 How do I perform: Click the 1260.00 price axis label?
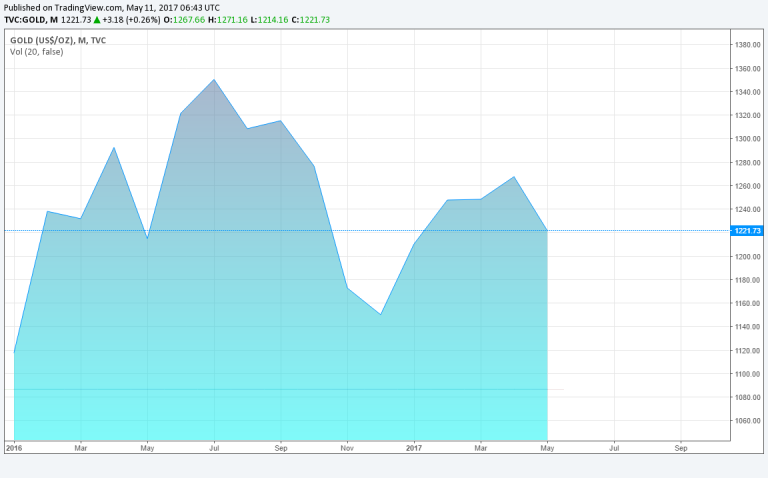[747, 186]
